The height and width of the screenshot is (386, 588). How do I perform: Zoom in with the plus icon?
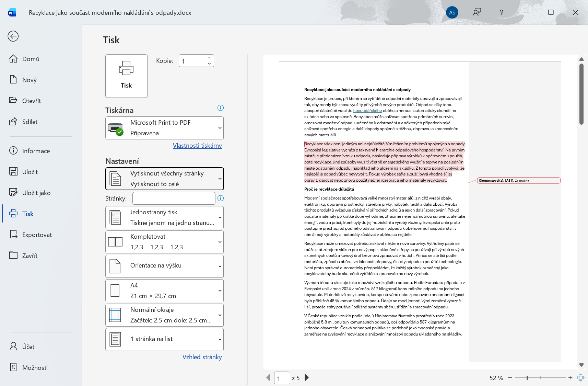tap(570, 377)
